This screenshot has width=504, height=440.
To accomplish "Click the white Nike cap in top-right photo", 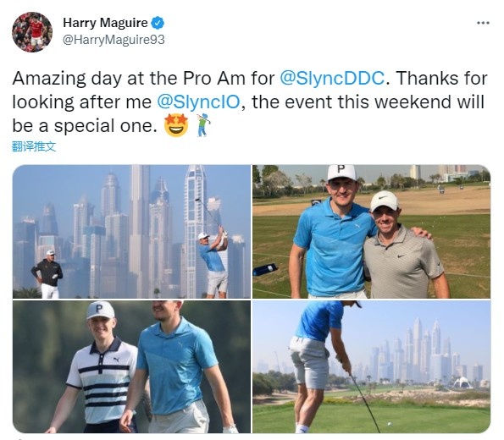I will (x=385, y=201).
